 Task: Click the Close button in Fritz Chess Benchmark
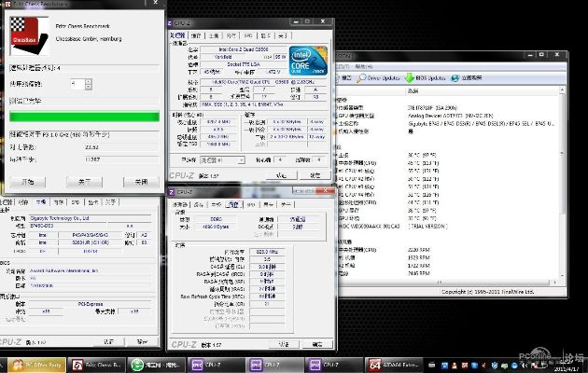[141, 182]
